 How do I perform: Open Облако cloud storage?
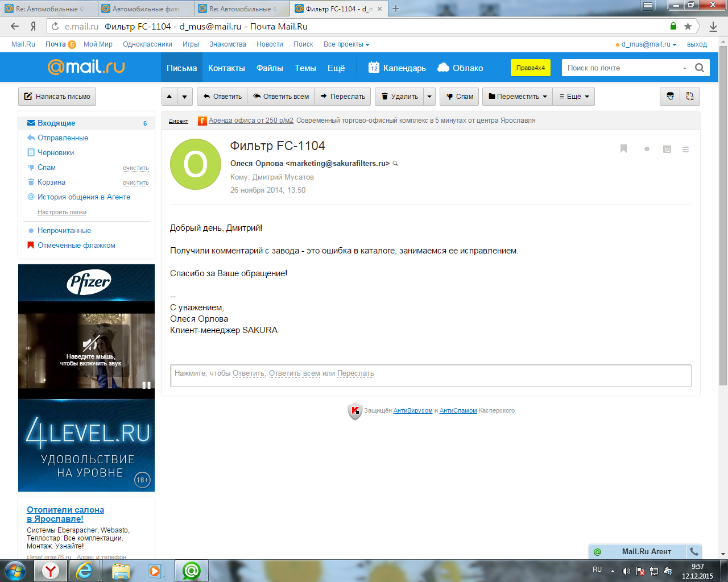tap(460, 68)
